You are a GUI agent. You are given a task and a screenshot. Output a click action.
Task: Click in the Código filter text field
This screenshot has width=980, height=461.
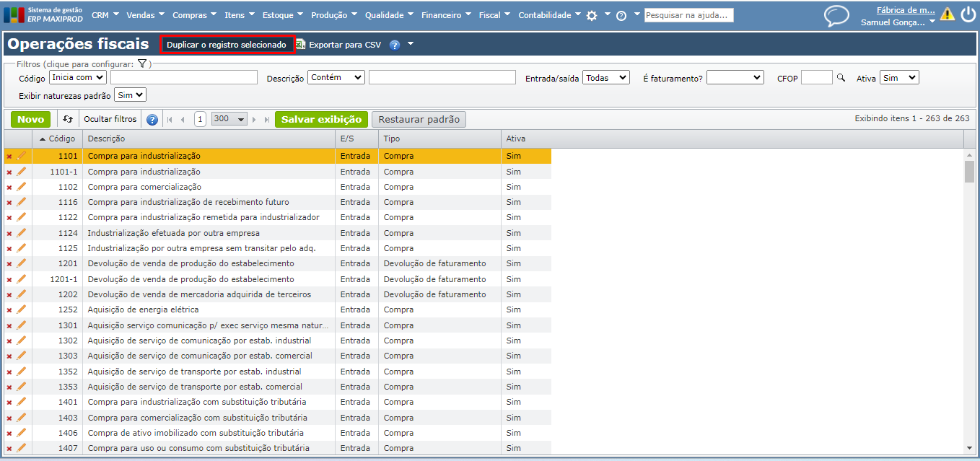point(184,77)
